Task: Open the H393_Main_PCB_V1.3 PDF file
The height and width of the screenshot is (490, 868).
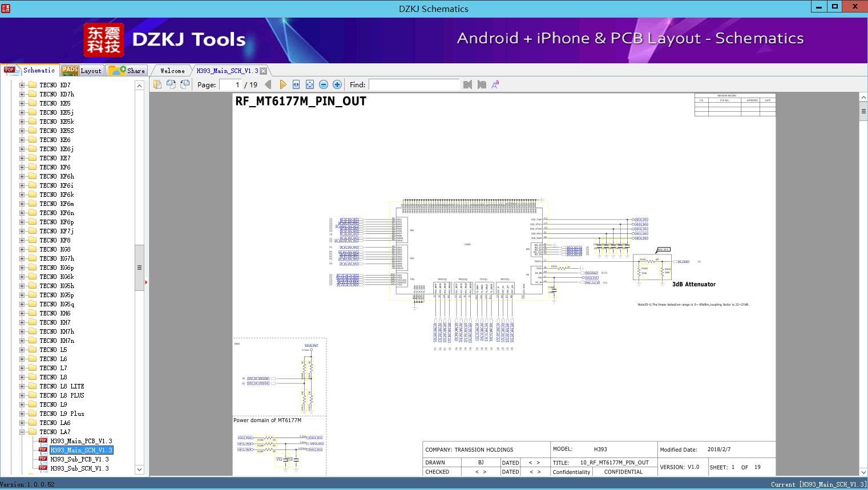Action: point(81,441)
